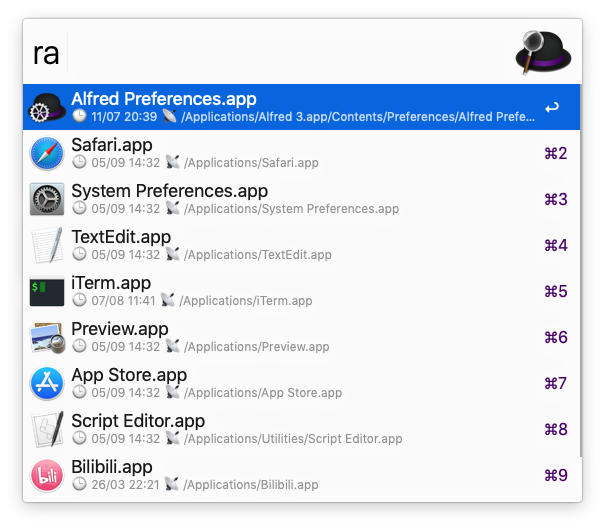
Task: Click the clock icon in App Store.app row
Action: [x=79, y=392]
